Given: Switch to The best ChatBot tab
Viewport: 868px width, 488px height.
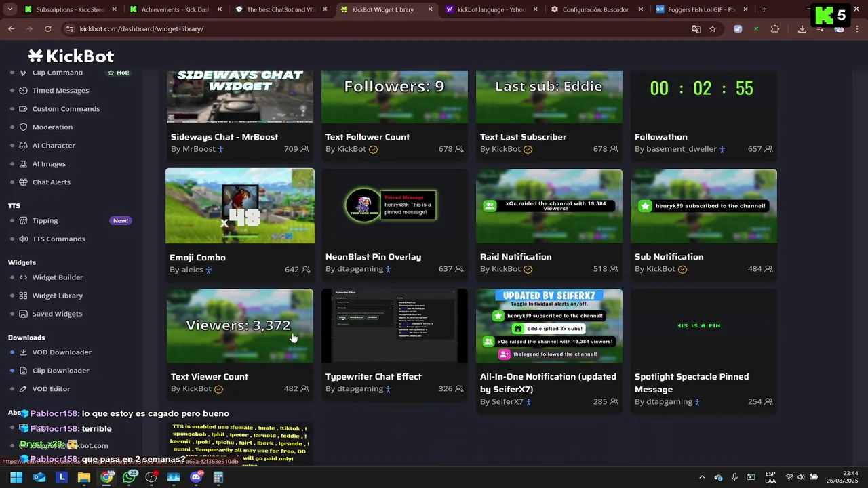Looking at the screenshot, I should 281,9.
